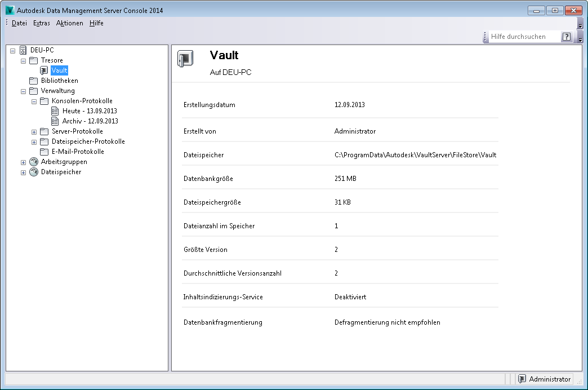
Task: Collapse the Konsolen-Protokolle node
Action: (34, 101)
